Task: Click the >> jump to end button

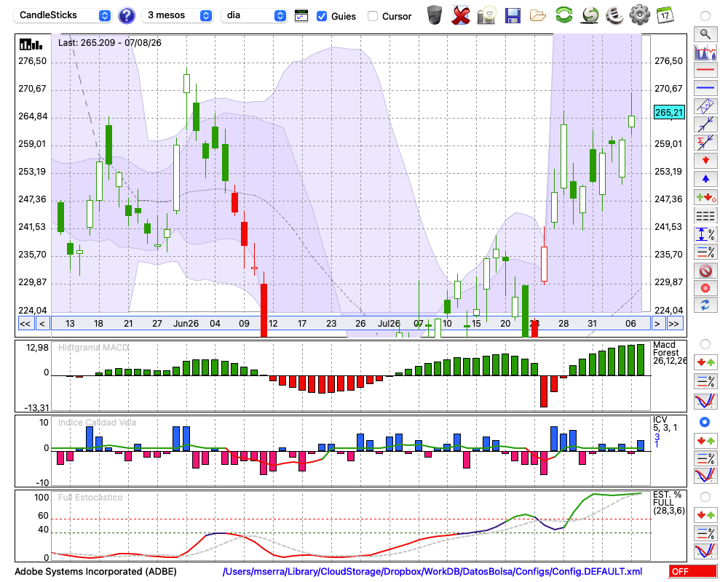Action: [x=673, y=324]
